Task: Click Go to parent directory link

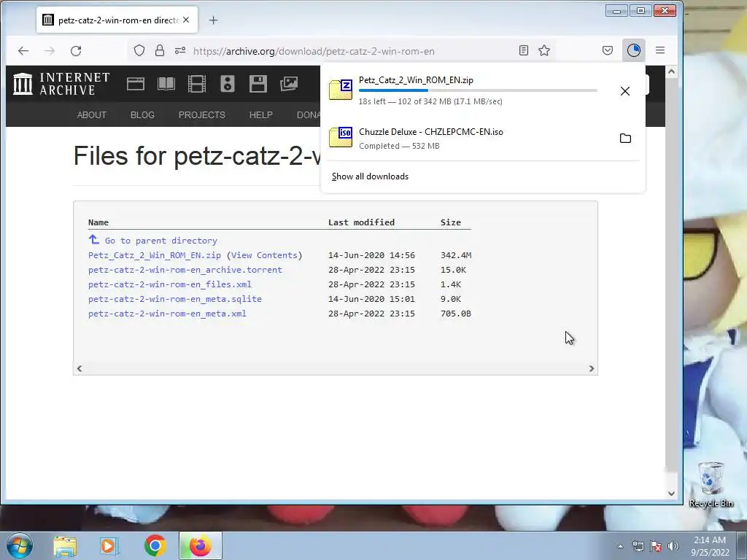Action: (161, 241)
